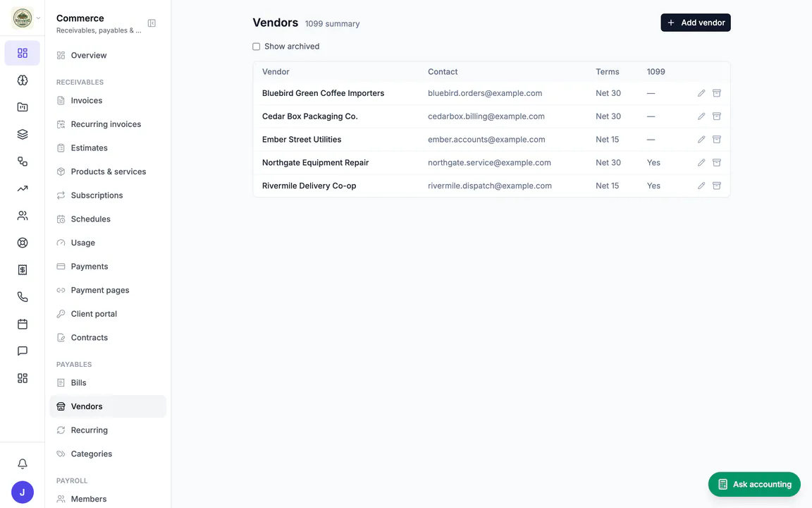Screen dimensions: 812x508
Task: Edit Cedar Box Packaging Co. vendor
Action: (701, 116)
